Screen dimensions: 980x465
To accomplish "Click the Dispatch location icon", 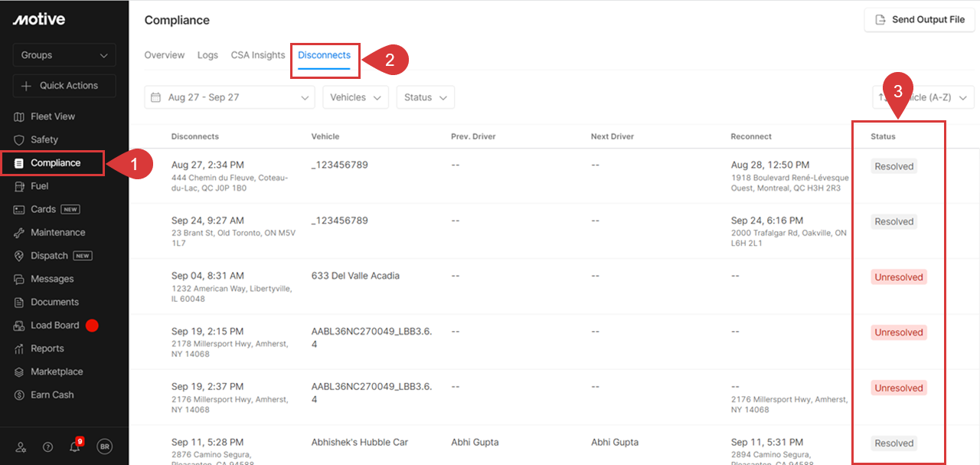I will click(19, 256).
